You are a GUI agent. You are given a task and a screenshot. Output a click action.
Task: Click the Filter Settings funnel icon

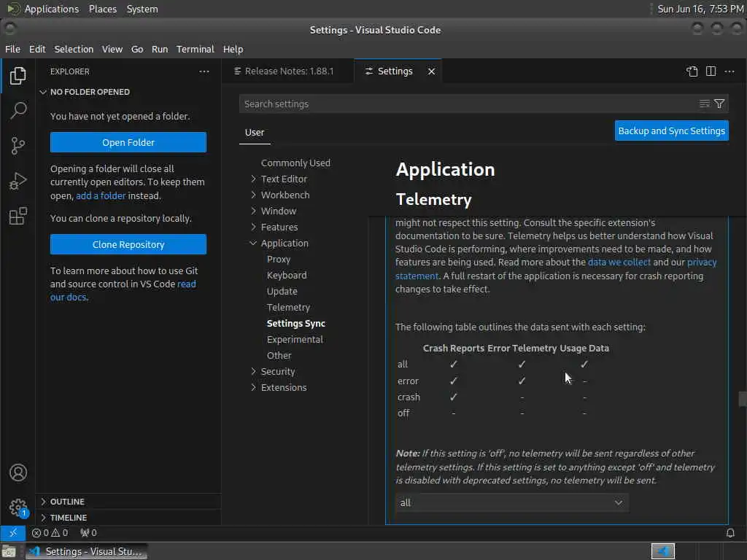pyautogui.click(x=719, y=104)
